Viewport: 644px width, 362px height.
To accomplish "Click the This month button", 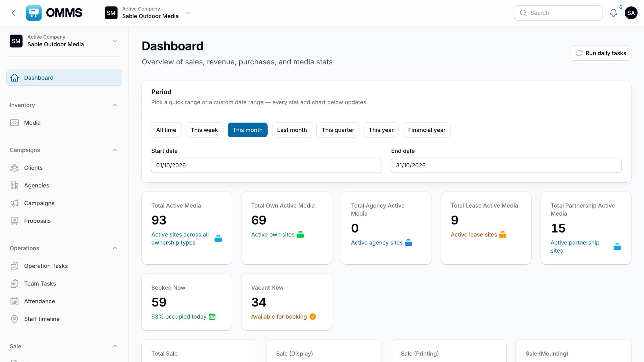I will [248, 130].
